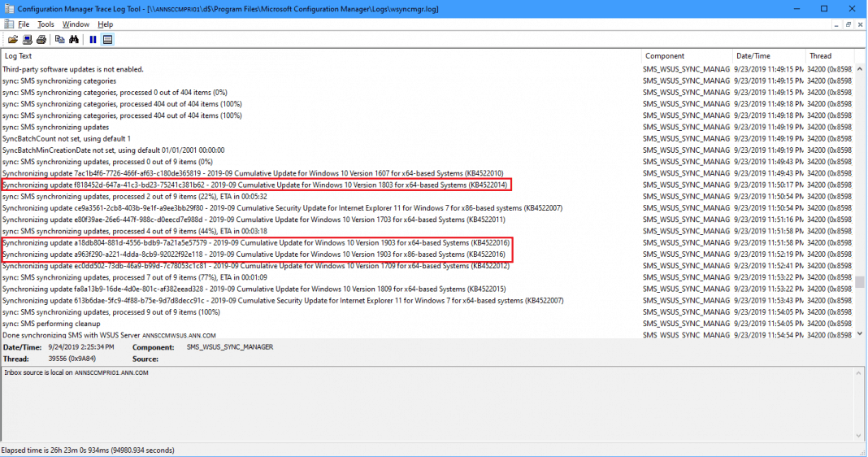868x457 pixels.
Task: Select the KB4522012 Version 1709 update row
Action: [x=427, y=266]
